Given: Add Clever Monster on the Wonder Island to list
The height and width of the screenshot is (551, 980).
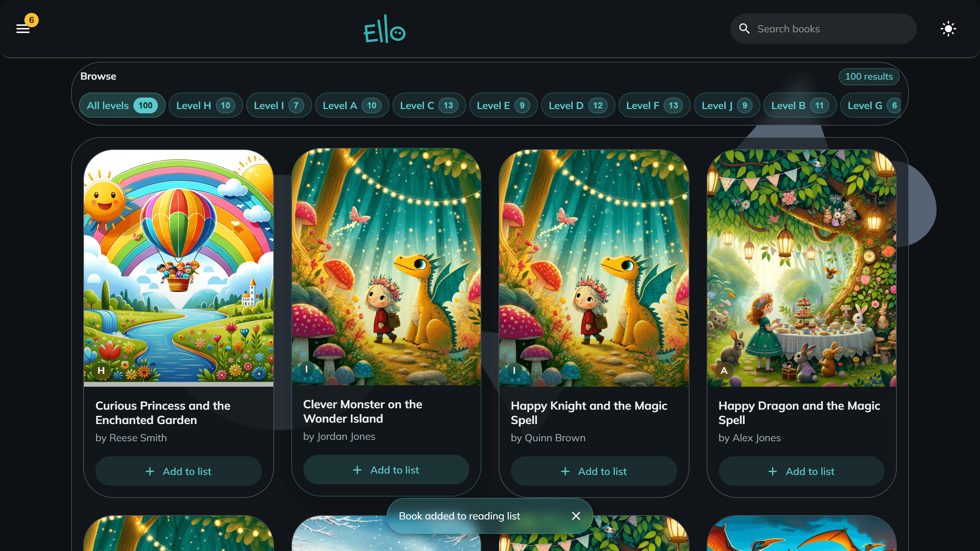Looking at the screenshot, I should pos(386,470).
